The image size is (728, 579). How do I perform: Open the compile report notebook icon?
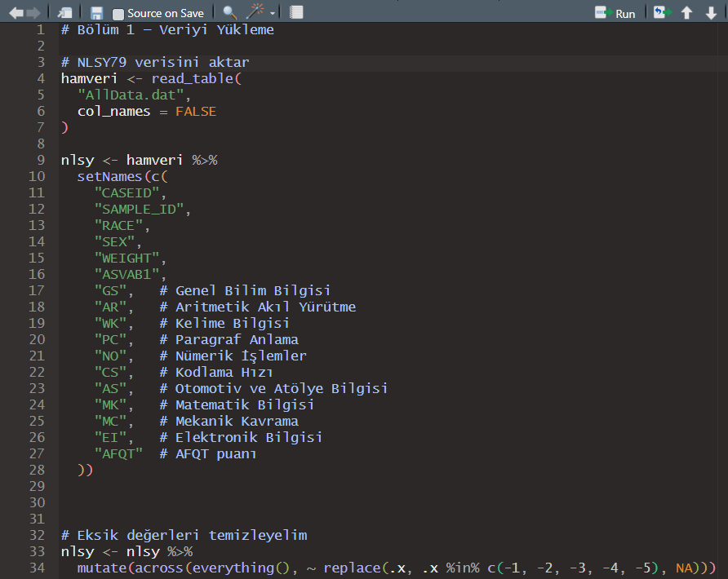click(x=296, y=12)
